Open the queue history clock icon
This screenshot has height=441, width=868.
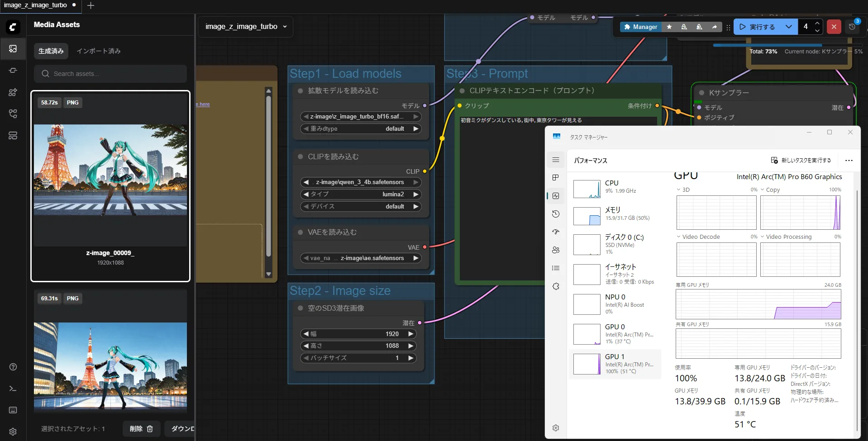tap(852, 27)
